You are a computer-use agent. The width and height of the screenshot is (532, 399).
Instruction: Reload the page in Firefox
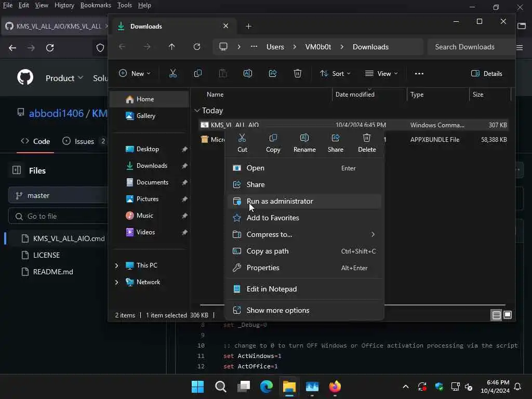coord(50,48)
